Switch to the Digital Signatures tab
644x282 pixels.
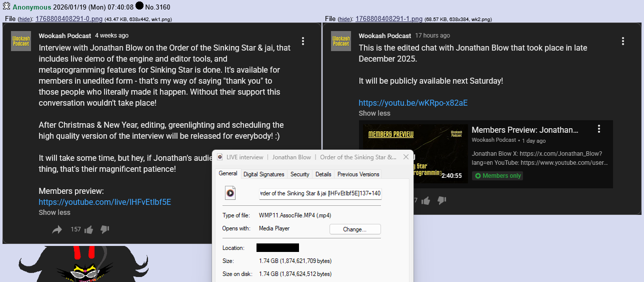pos(263,174)
